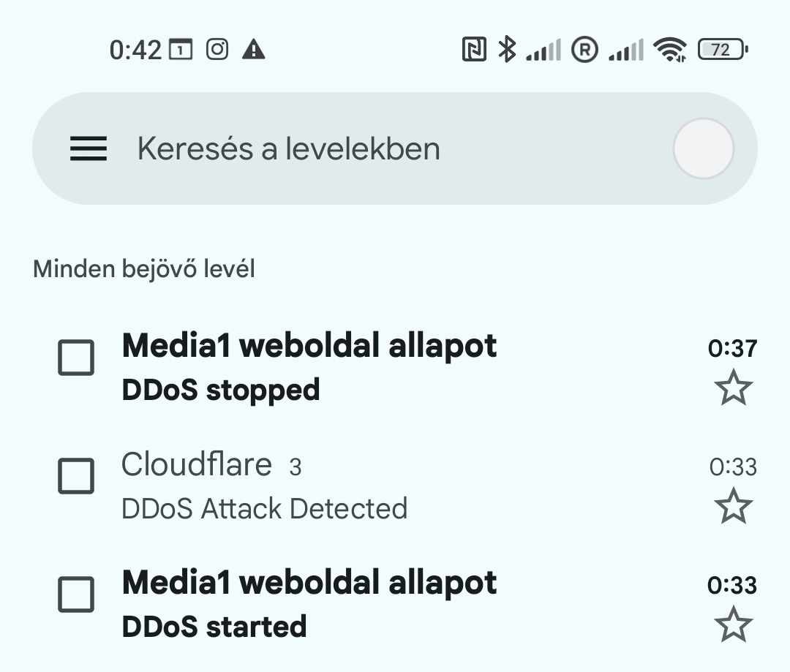This screenshot has width=790, height=672.
Task: Tap the calendar notification icon
Action: 181,50
